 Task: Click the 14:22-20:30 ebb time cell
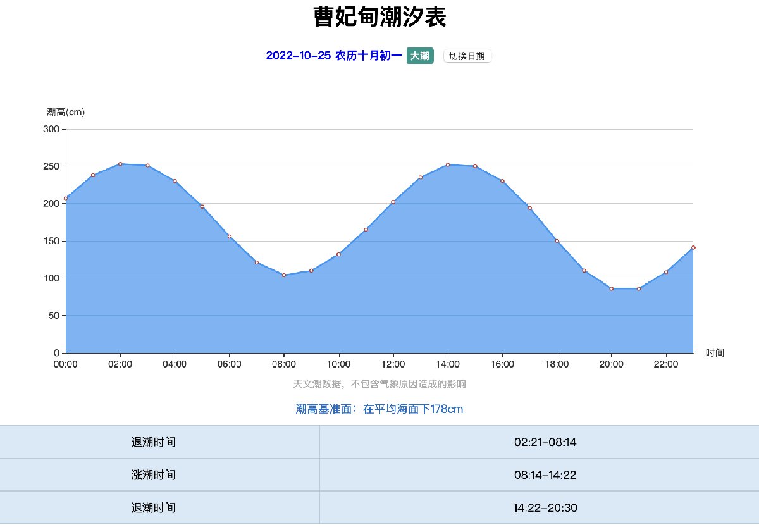tap(545, 508)
